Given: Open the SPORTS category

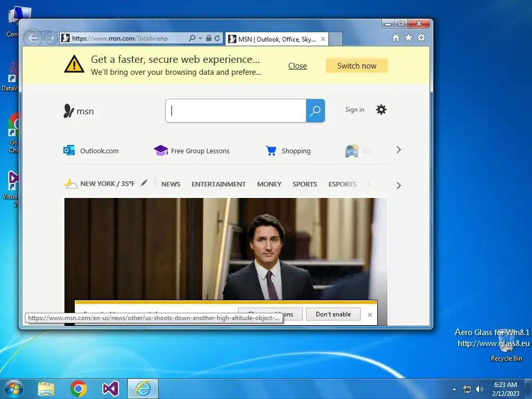Looking at the screenshot, I should click(x=304, y=184).
